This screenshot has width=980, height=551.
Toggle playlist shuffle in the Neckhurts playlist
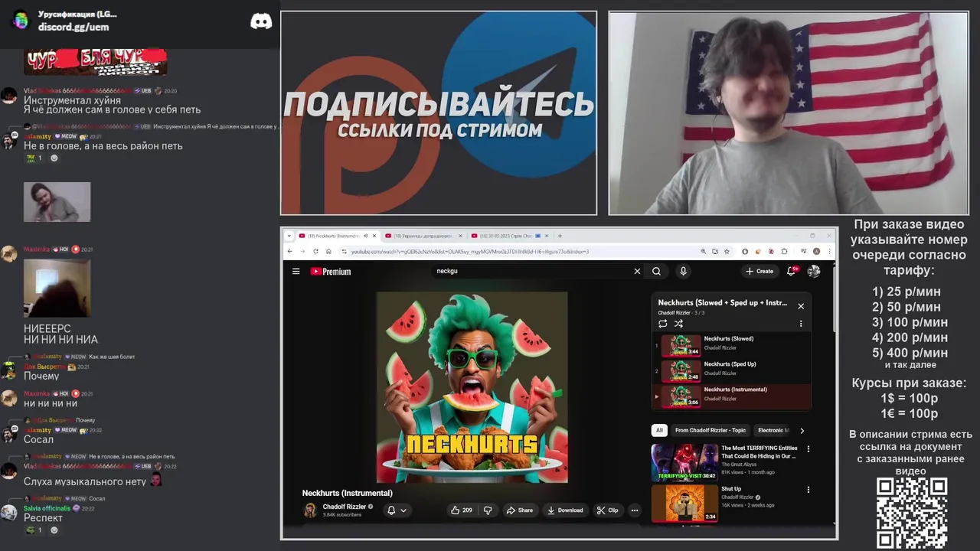coord(678,324)
